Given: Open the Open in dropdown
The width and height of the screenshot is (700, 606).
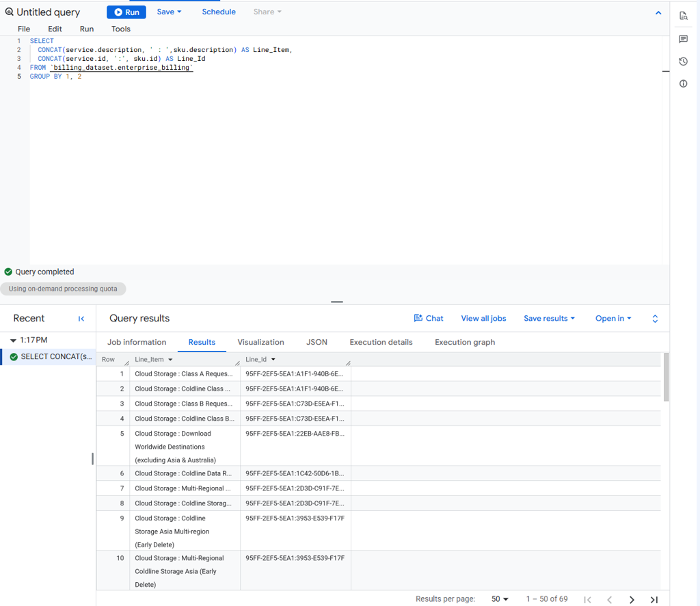Looking at the screenshot, I should tap(613, 319).
